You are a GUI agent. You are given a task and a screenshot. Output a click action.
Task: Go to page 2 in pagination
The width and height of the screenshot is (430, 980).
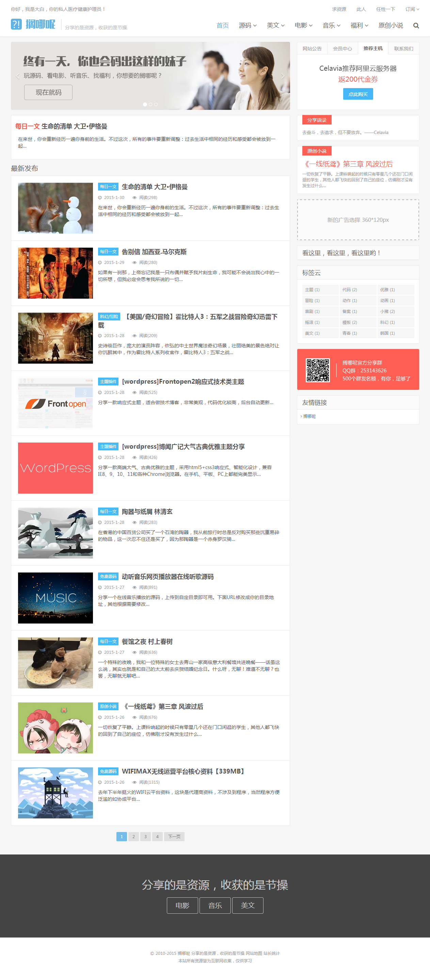pyautogui.click(x=133, y=836)
